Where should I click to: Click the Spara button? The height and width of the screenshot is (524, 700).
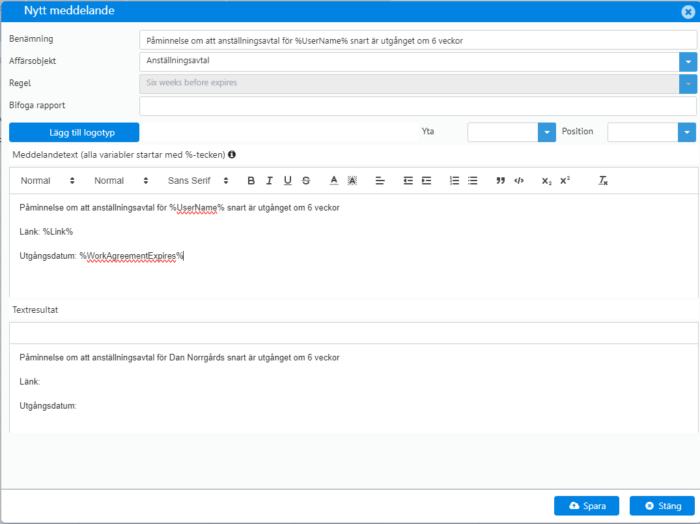point(587,506)
